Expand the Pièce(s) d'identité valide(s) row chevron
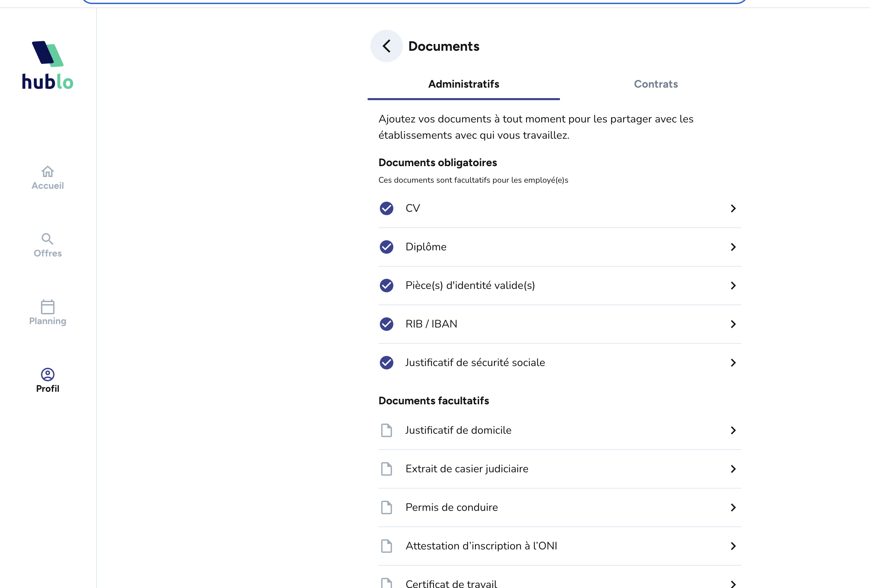The image size is (870, 588). click(x=733, y=286)
